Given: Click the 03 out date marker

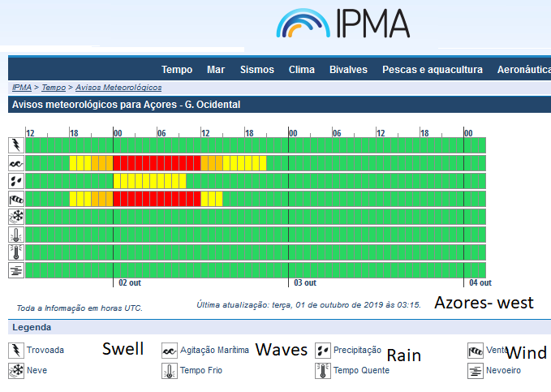Looking at the screenshot, I should (305, 282).
